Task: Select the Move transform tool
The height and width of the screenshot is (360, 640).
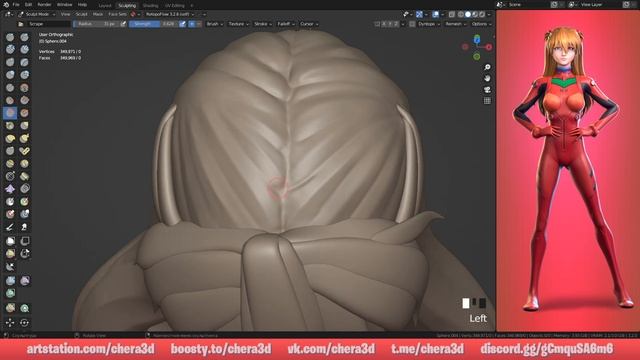Action: tap(10, 322)
